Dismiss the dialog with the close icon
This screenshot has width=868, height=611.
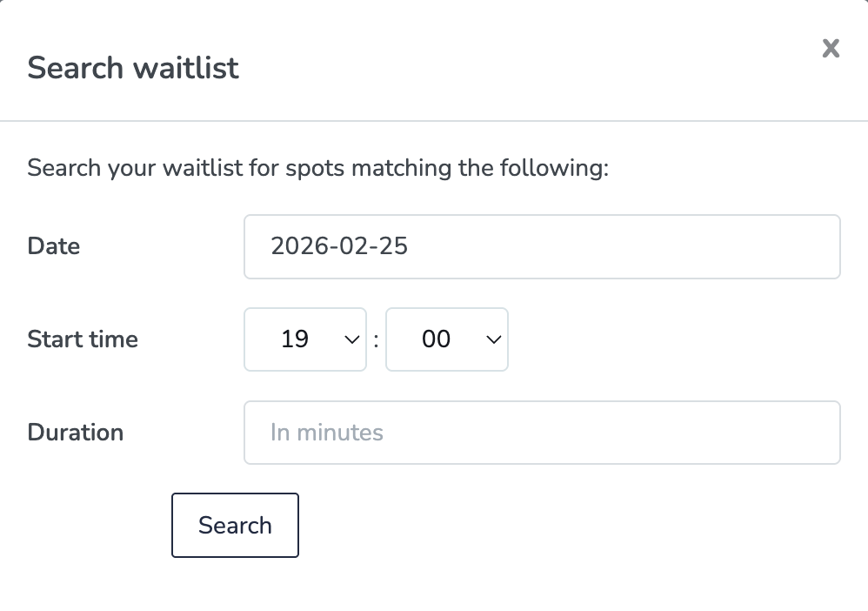tap(831, 49)
